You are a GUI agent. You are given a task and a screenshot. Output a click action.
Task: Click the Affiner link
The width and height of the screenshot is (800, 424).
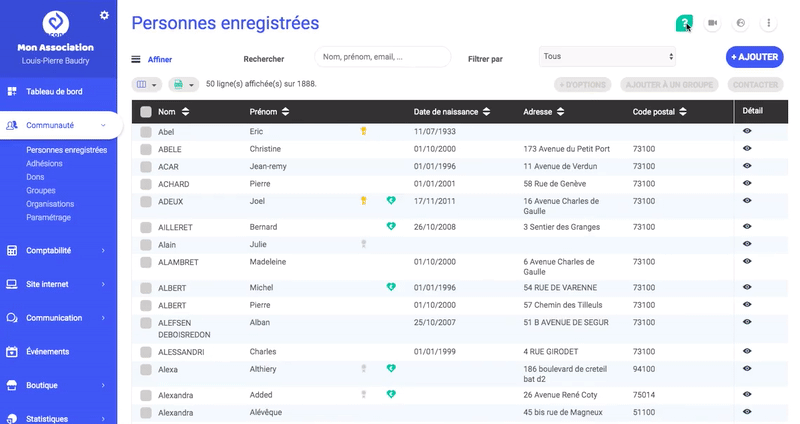(160, 59)
